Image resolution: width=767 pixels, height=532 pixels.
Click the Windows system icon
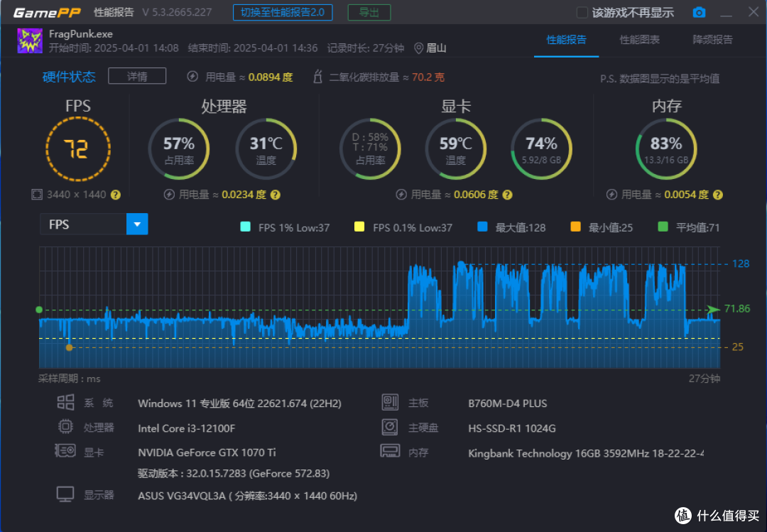coord(65,402)
